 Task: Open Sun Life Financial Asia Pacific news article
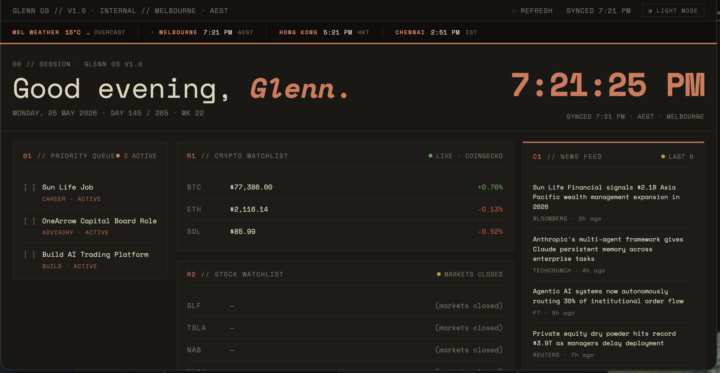click(x=607, y=197)
